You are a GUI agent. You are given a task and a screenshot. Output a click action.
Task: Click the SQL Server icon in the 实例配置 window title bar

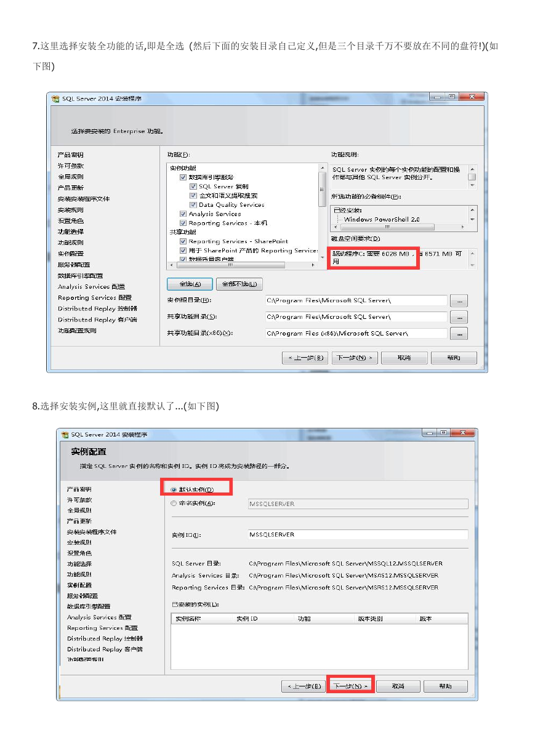pos(65,435)
